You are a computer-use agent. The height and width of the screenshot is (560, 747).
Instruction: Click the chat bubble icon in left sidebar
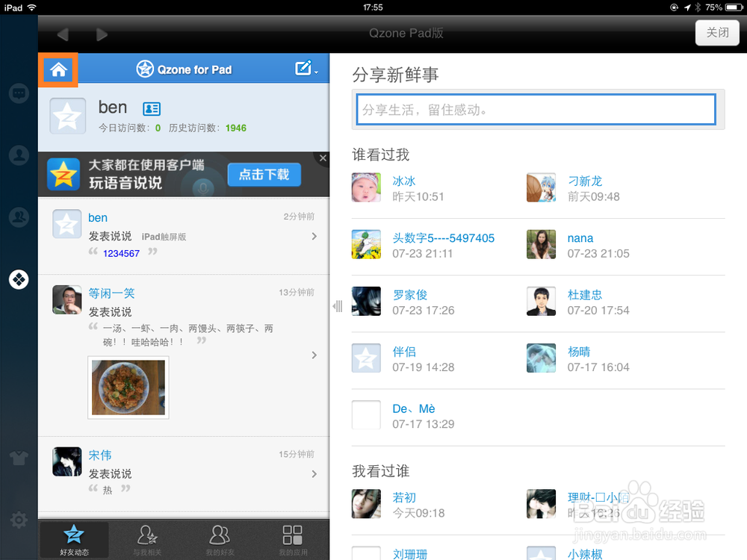19,93
